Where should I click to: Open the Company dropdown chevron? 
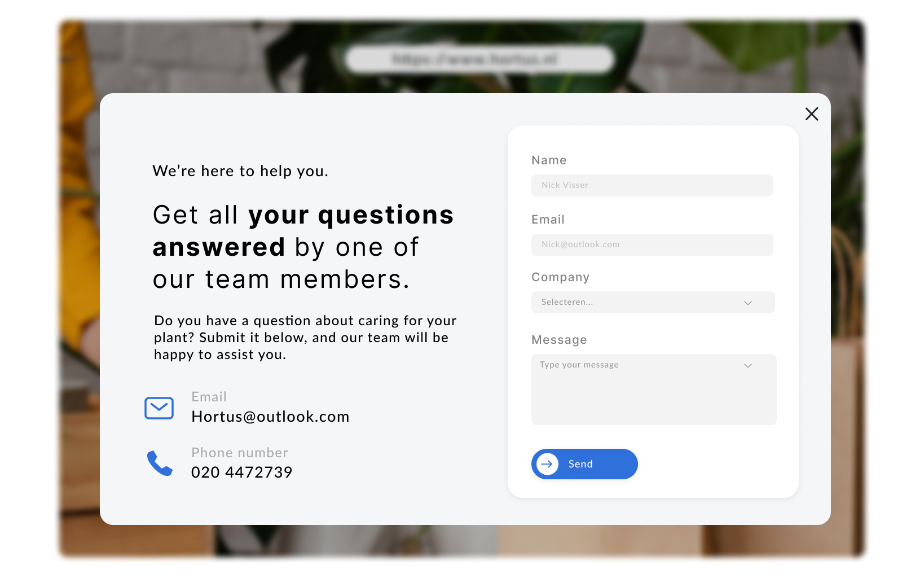(x=748, y=303)
